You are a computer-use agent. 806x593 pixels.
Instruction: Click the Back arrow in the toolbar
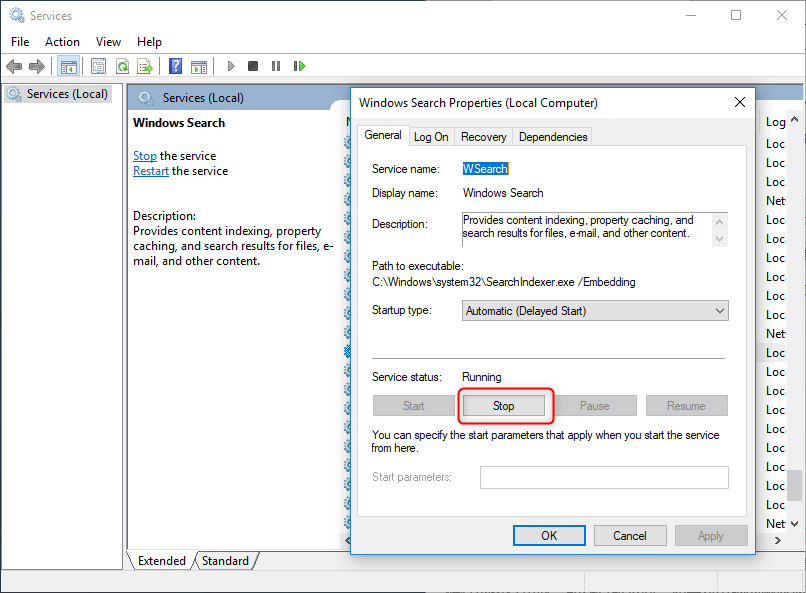coord(14,66)
